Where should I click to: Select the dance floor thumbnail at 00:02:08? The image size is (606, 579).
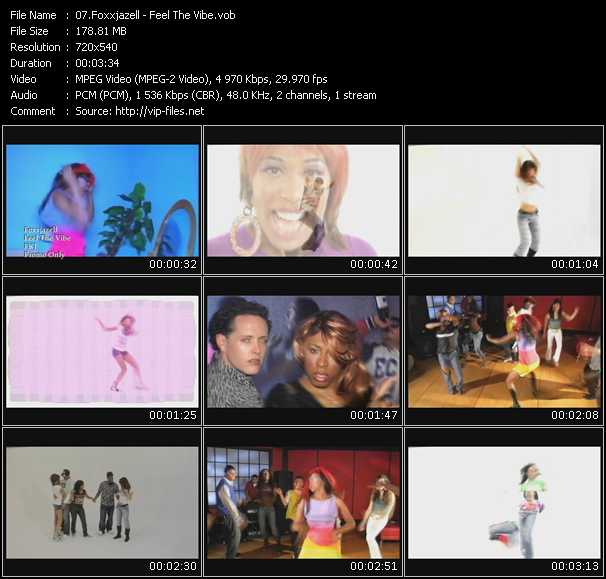tap(504, 351)
